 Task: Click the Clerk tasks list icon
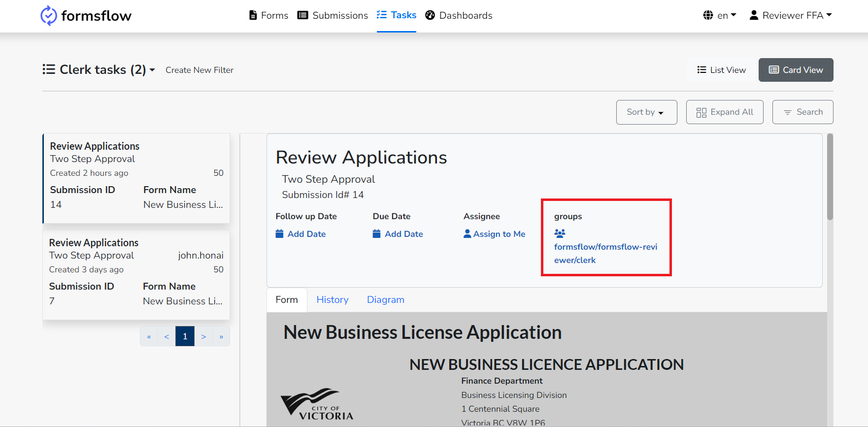[49, 69]
